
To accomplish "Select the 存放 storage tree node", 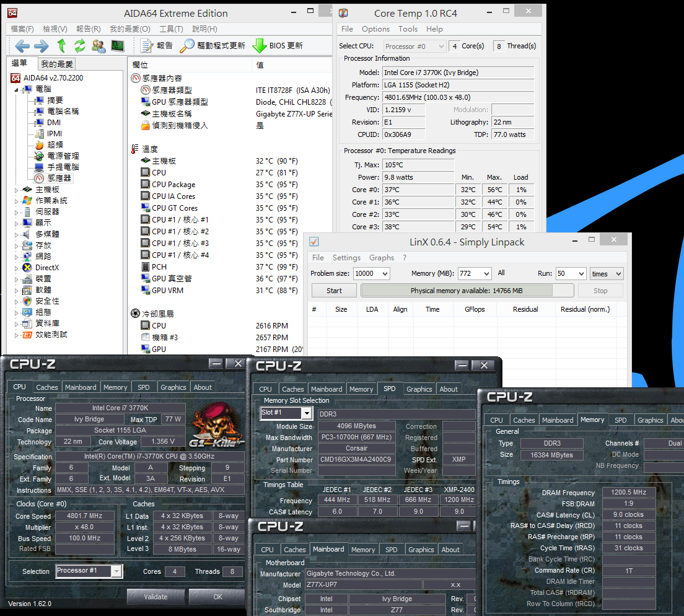I will [x=37, y=245].
